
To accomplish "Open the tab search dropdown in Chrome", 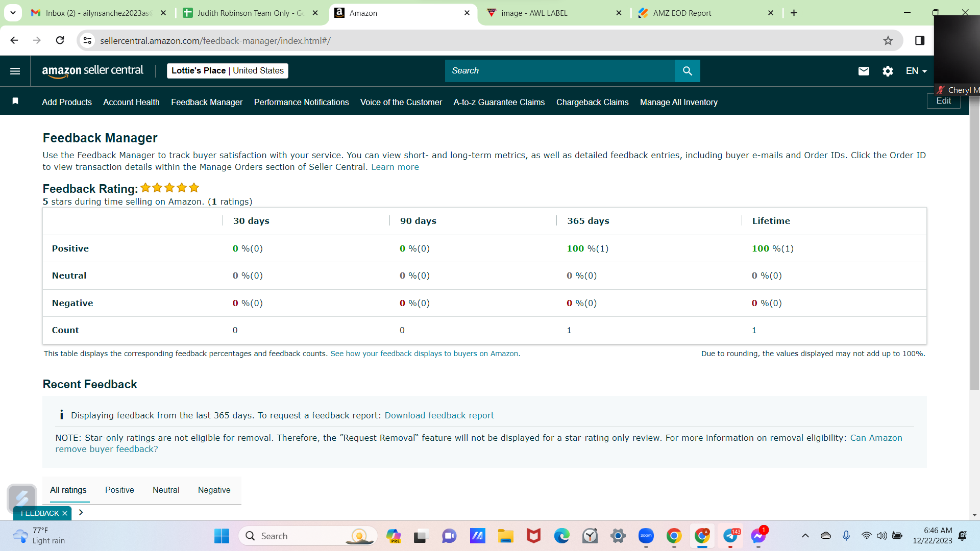I will 13,13.
